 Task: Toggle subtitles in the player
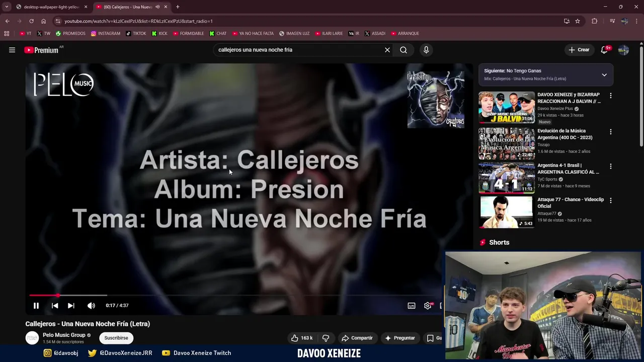coord(412,305)
